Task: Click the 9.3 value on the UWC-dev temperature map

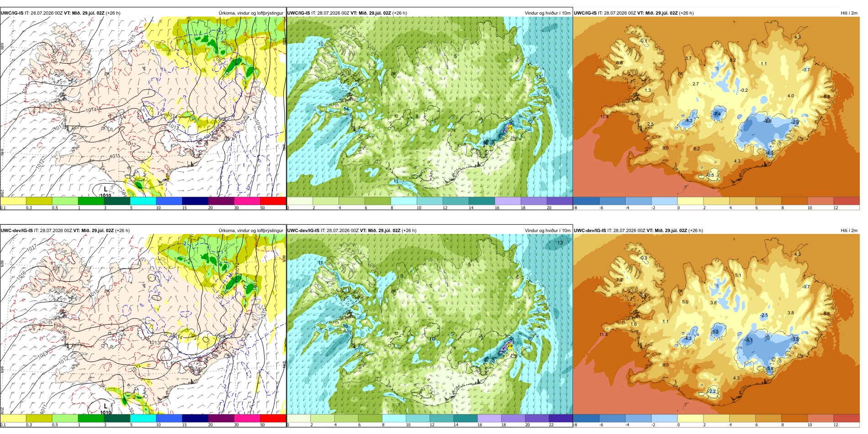Action: click(x=666, y=365)
